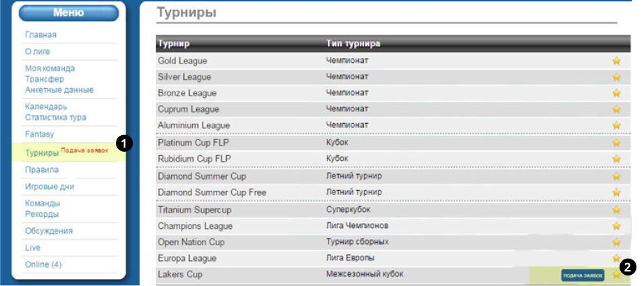Click the Europa League star icon
The image size is (644, 286).
pyautogui.click(x=616, y=258)
